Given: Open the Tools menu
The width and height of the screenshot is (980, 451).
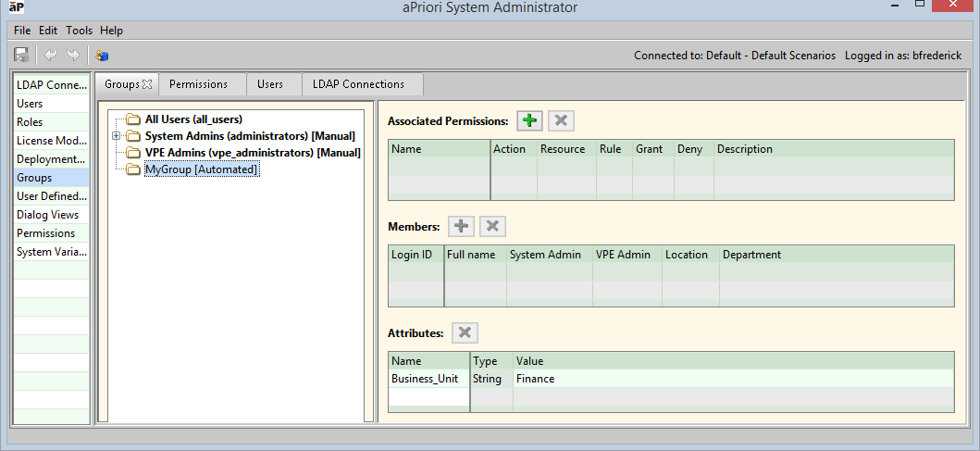Looking at the screenshot, I should tap(79, 31).
